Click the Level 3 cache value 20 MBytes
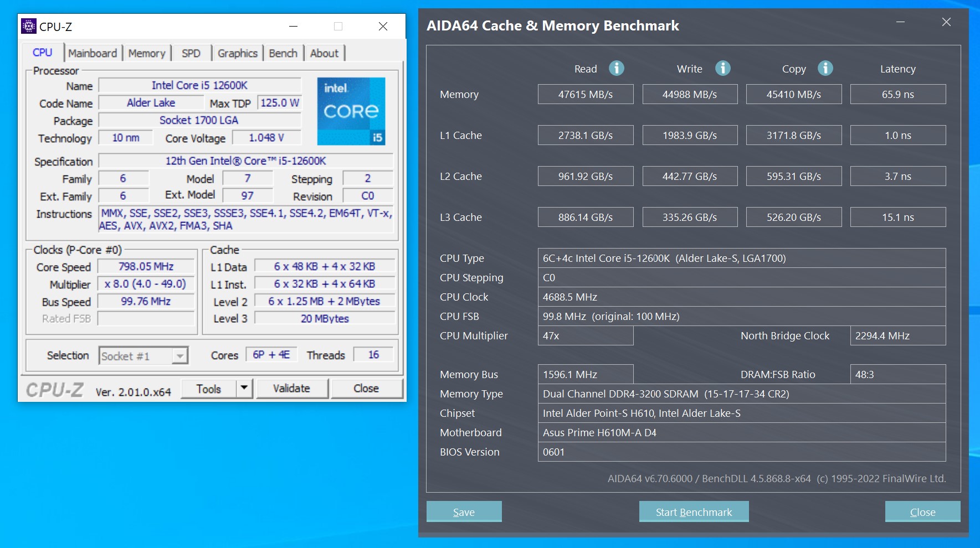Viewport: 980px width, 548px height. click(x=325, y=318)
